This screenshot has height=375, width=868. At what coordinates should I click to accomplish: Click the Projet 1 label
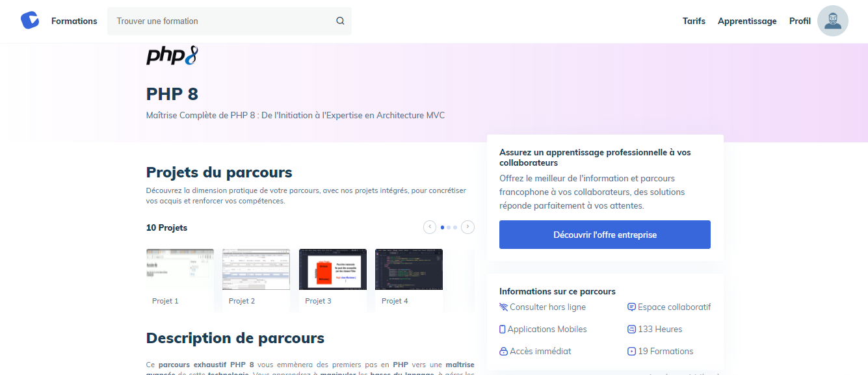click(165, 301)
